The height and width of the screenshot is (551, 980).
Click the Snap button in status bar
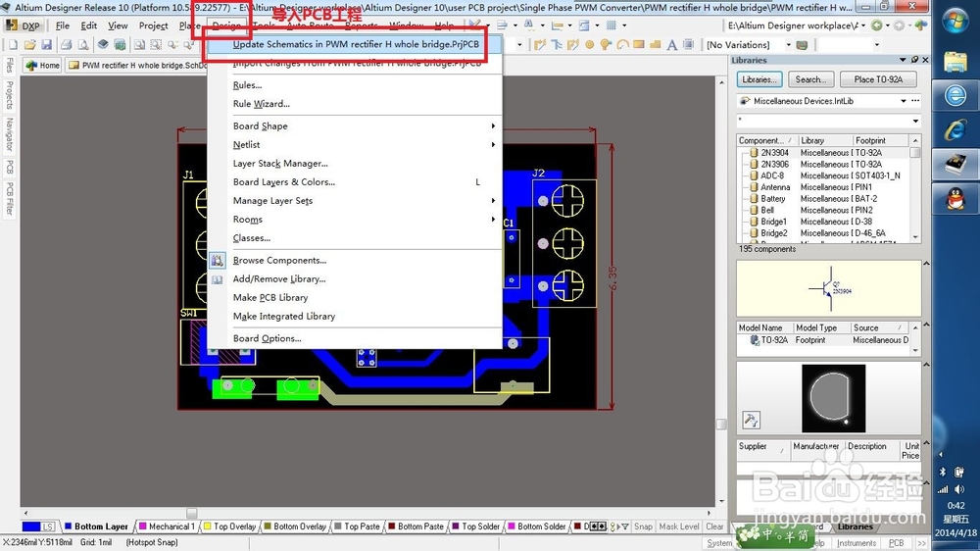[x=643, y=526]
